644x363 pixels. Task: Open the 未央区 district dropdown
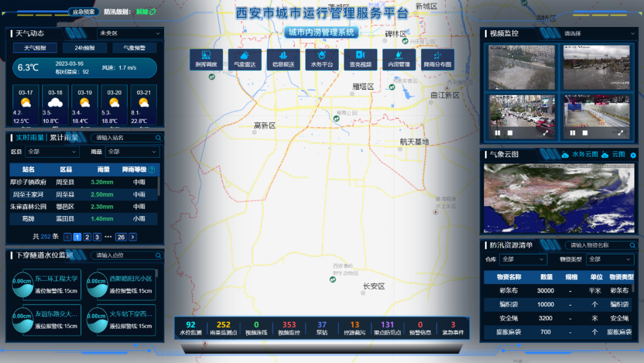[x=130, y=33]
